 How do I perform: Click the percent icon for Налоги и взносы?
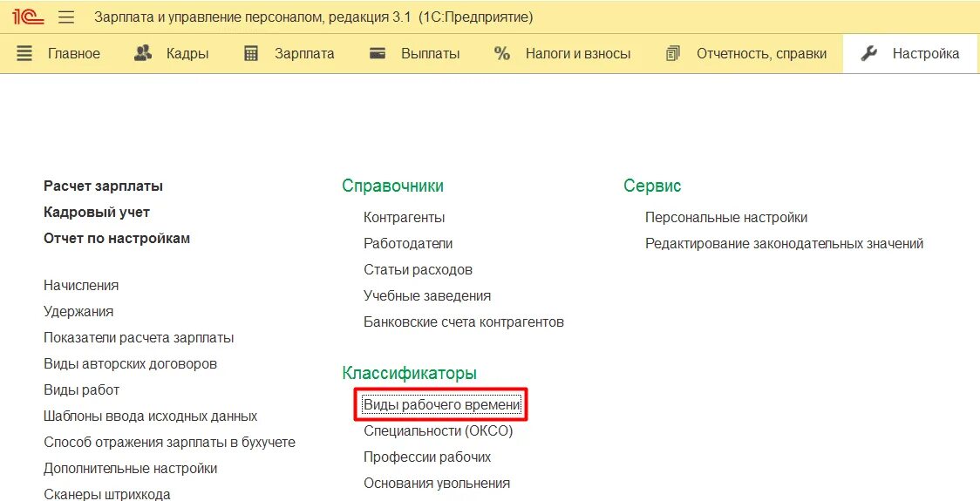coord(502,54)
